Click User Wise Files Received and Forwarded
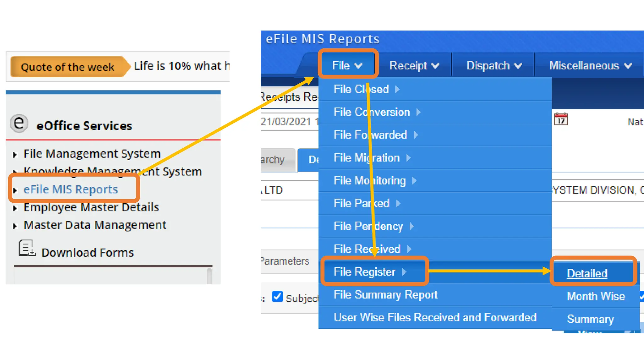 click(x=435, y=317)
